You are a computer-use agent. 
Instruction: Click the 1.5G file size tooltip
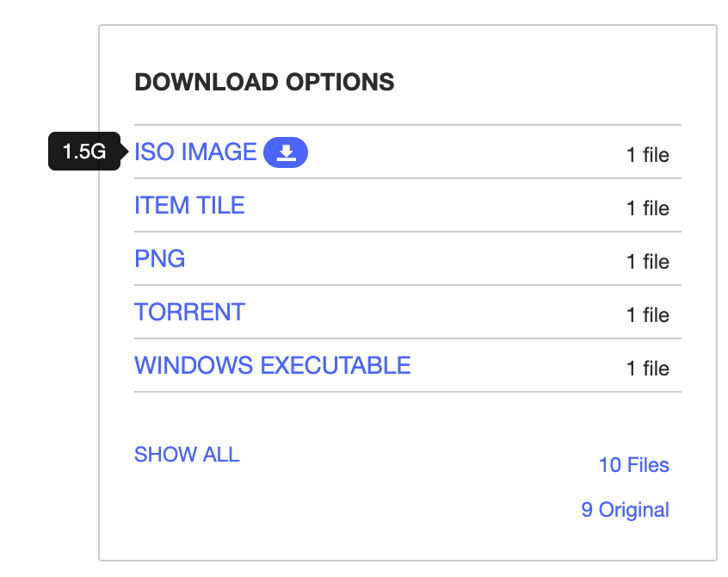coord(83,152)
